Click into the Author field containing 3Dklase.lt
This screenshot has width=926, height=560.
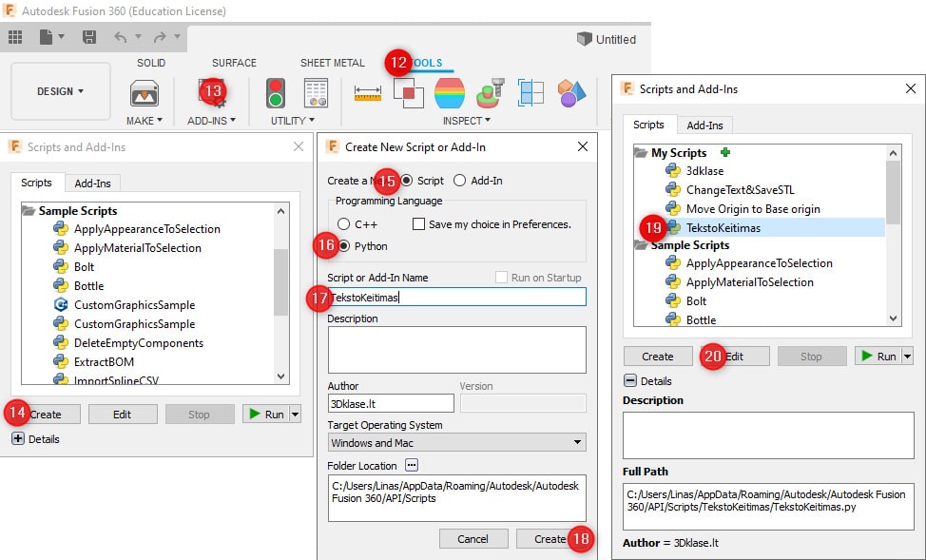coord(391,403)
